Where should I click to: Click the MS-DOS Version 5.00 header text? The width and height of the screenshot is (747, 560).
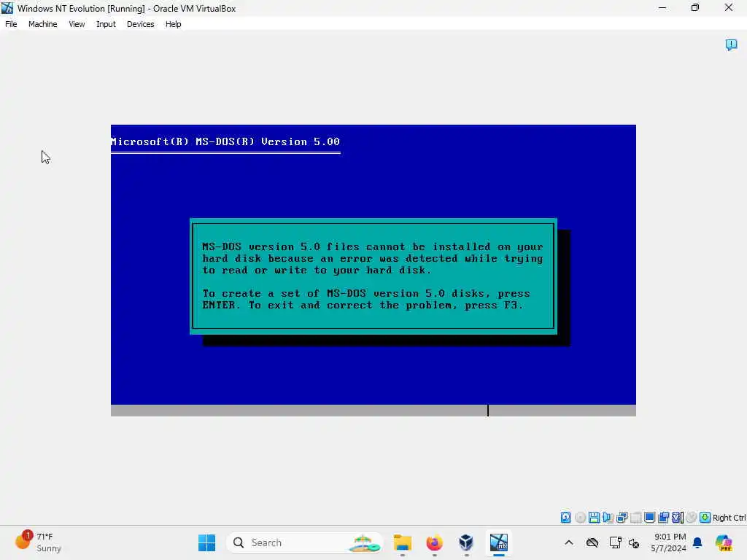(x=225, y=142)
